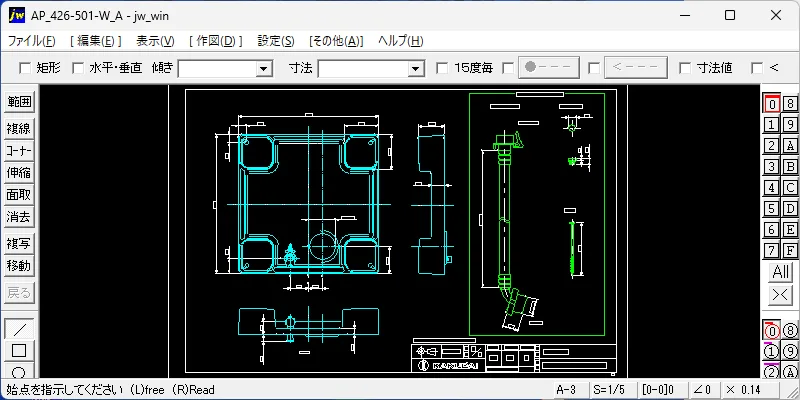The height and width of the screenshot is (400, 800).
Task: Select the rectangle drawing tool
Action: [x=19, y=351]
